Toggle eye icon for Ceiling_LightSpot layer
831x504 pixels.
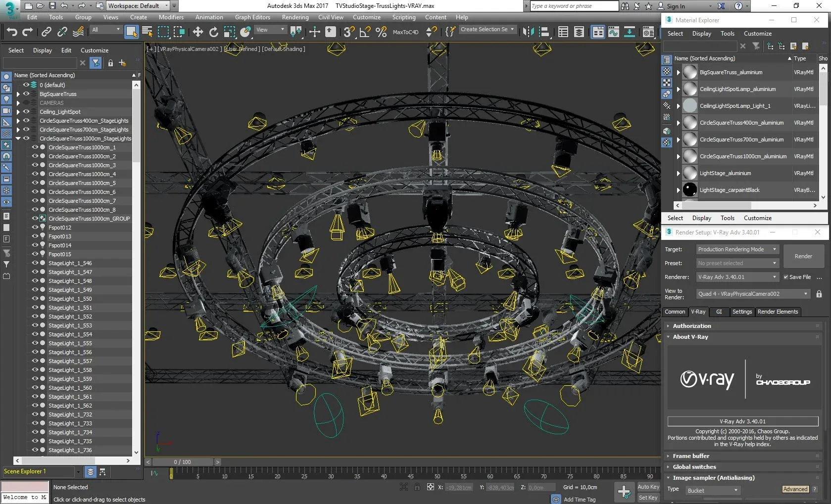26,111
